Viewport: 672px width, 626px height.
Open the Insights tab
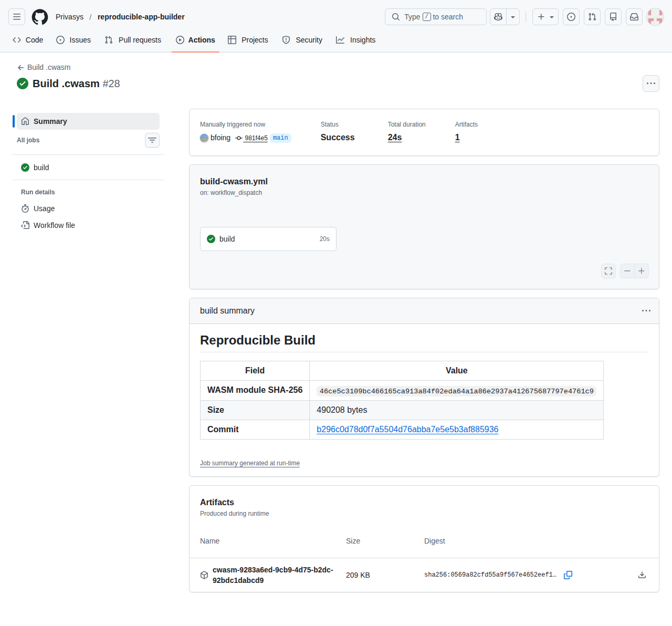pyautogui.click(x=356, y=40)
